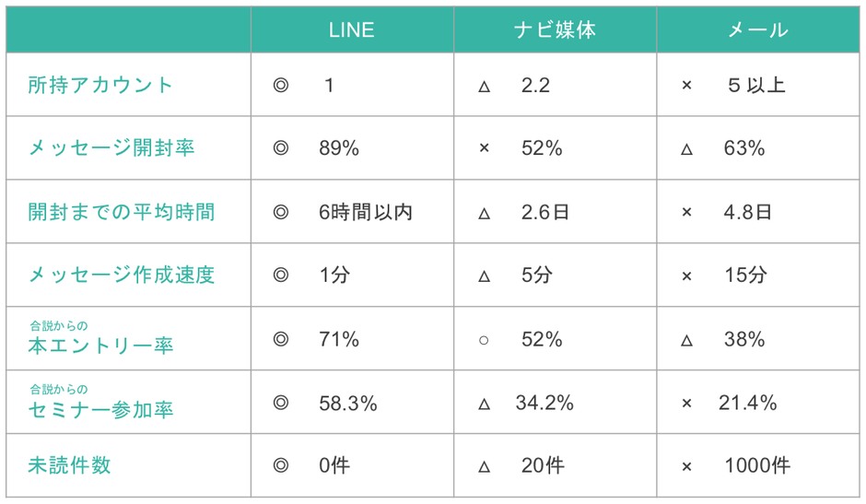Click the cross mark beside 1000件
The height and width of the screenshot is (504, 866).
click(686, 467)
